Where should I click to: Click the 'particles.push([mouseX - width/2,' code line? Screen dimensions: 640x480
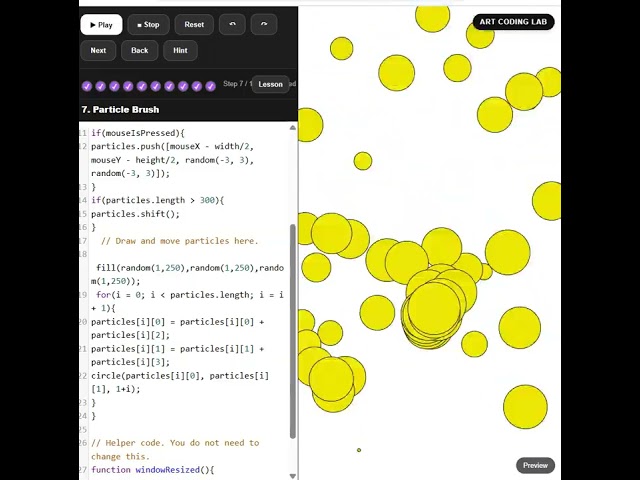[x=172, y=147]
